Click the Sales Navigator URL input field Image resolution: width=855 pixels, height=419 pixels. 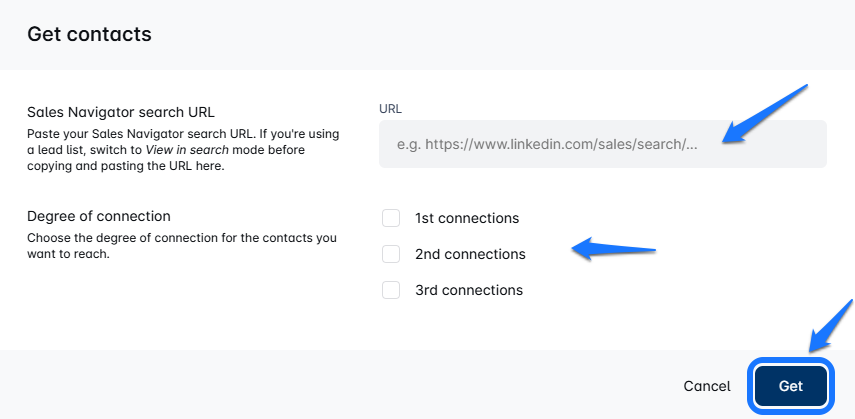(x=602, y=144)
